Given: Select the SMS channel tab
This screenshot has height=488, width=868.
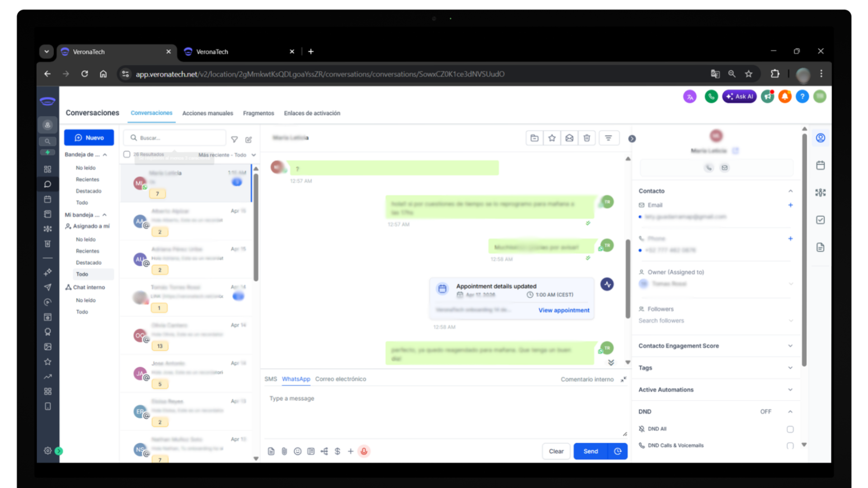Looking at the screenshot, I should point(270,379).
